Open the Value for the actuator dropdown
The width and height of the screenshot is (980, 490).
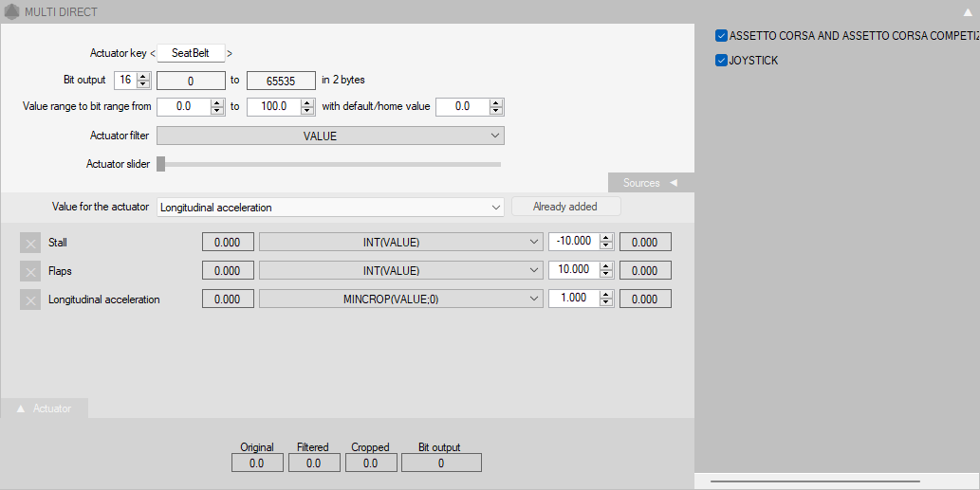(330, 207)
